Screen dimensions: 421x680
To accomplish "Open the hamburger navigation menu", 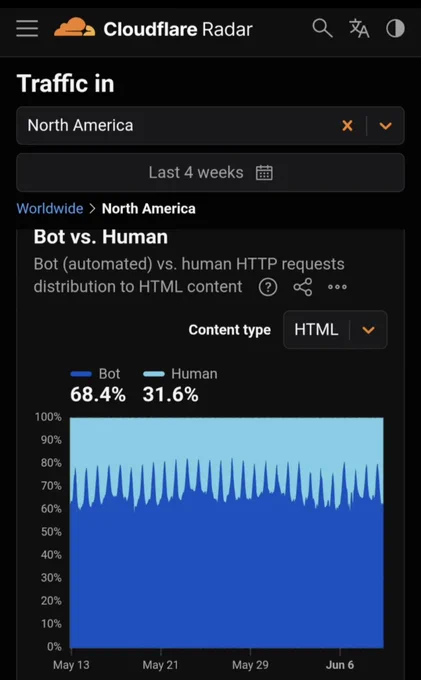I will (27, 29).
